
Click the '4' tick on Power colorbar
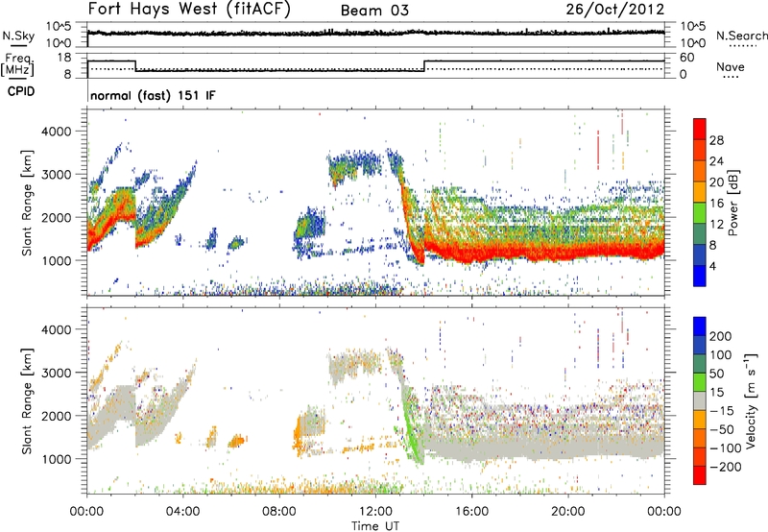712,266
